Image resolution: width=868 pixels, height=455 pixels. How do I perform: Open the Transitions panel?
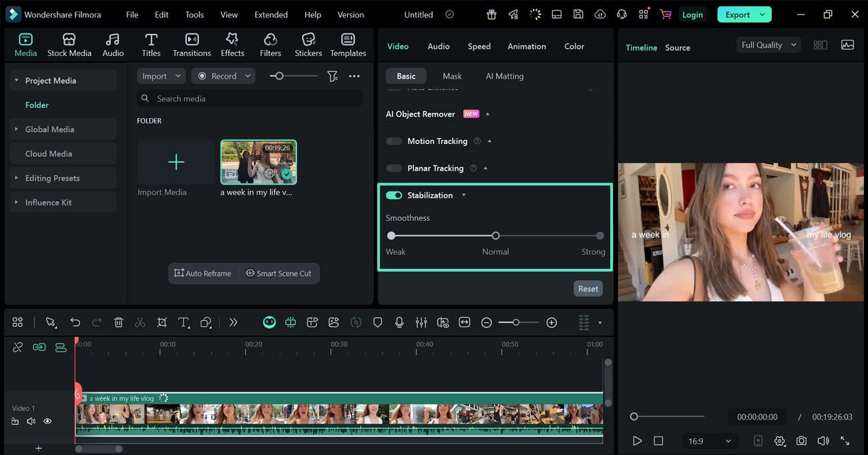click(x=192, y=44)
